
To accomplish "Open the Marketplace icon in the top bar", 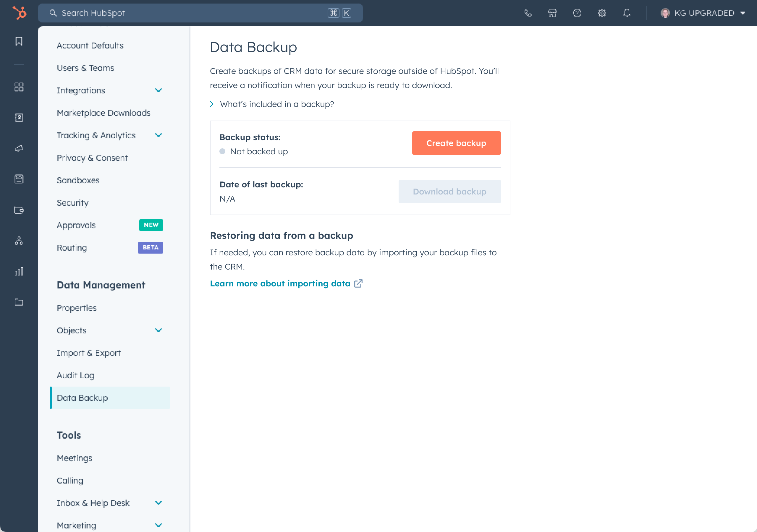I will coord(552,13).
